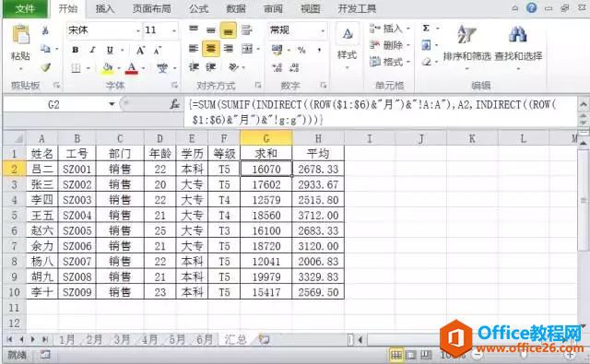Open the font color dropdown arrow

[x=143, y=68]
